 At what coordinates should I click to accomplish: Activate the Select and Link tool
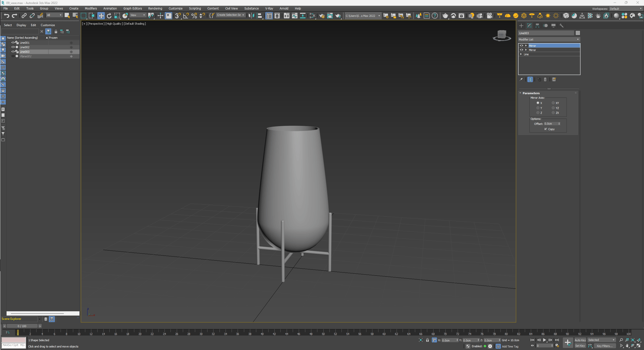point(24,16)
